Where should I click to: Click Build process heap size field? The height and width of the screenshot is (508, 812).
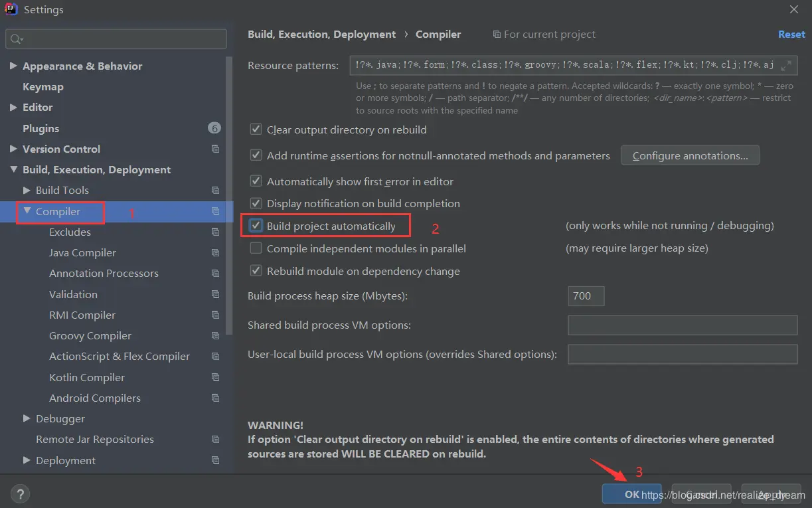point(586,296)
